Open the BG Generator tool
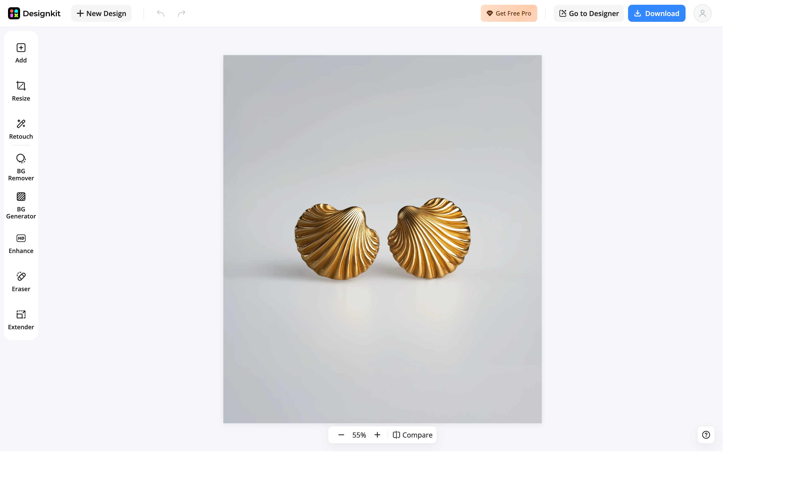 tap(21, 205)
